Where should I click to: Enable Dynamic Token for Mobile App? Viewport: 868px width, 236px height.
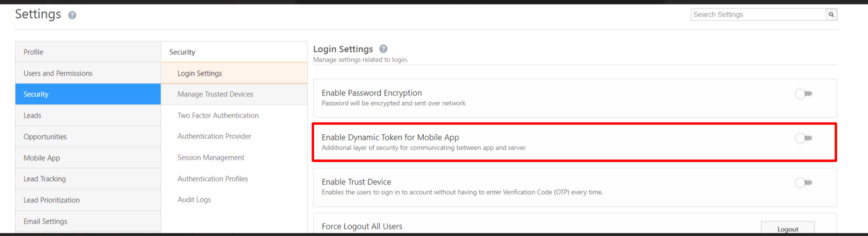[804, 138]
